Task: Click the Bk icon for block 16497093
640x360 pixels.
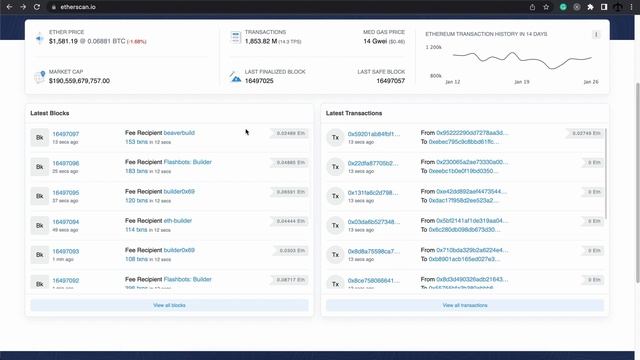Action: point(40,255)
